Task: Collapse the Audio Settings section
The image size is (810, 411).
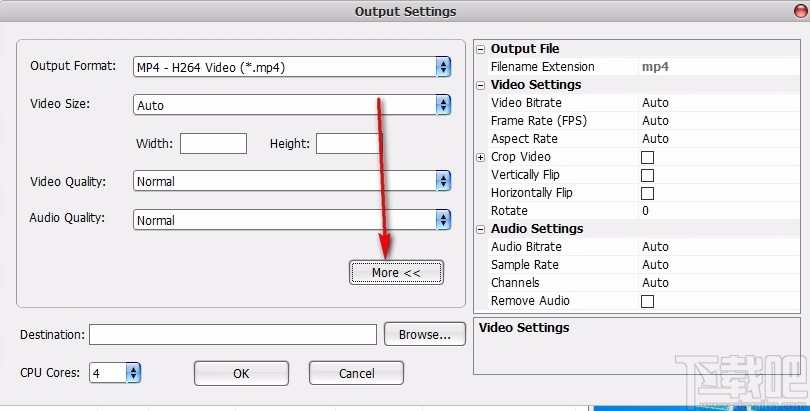Action: click(480, 229)
